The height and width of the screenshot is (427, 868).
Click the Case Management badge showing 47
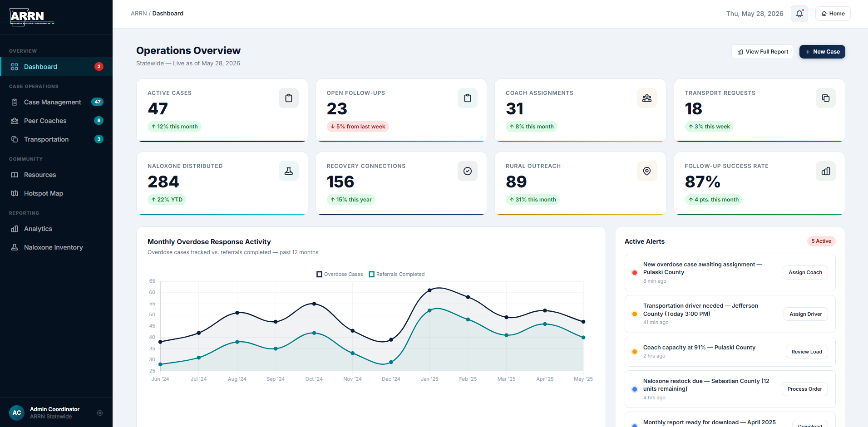(98, 102)
